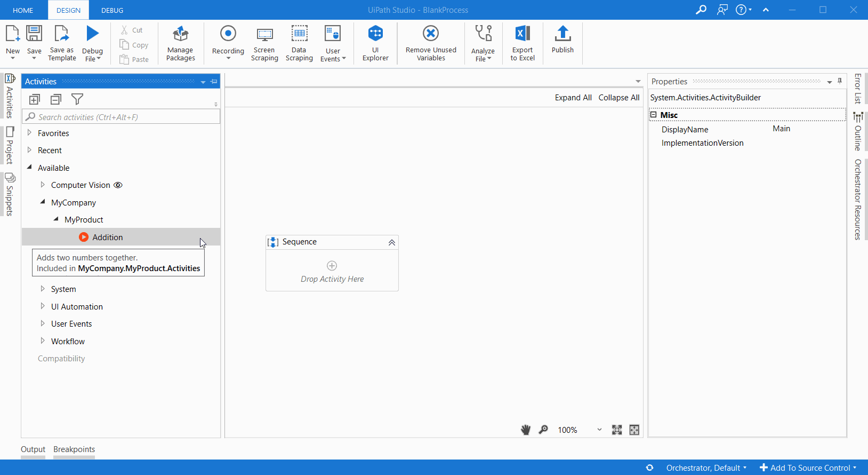Open the Error List side tab

(x=857, y=89)
